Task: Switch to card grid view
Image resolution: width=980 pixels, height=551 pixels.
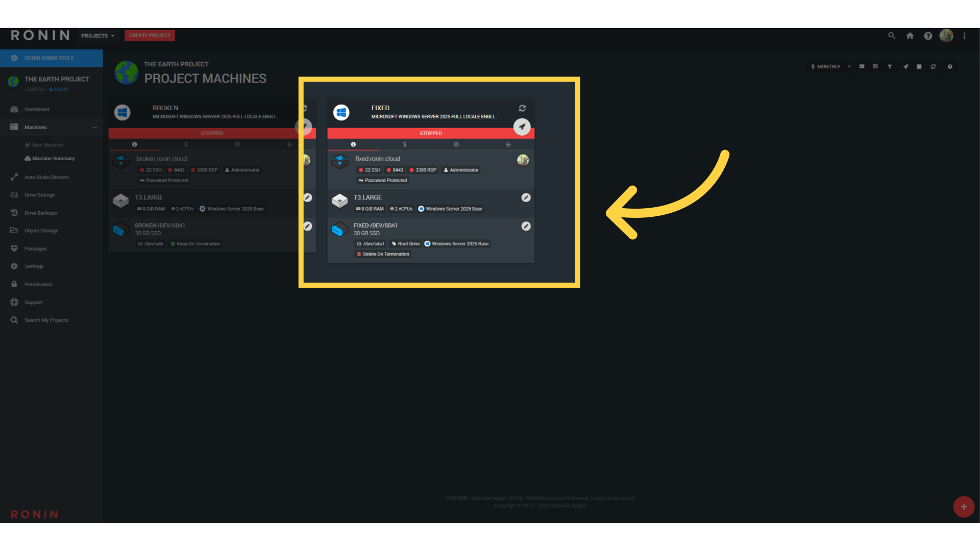Action: point(862,66)
